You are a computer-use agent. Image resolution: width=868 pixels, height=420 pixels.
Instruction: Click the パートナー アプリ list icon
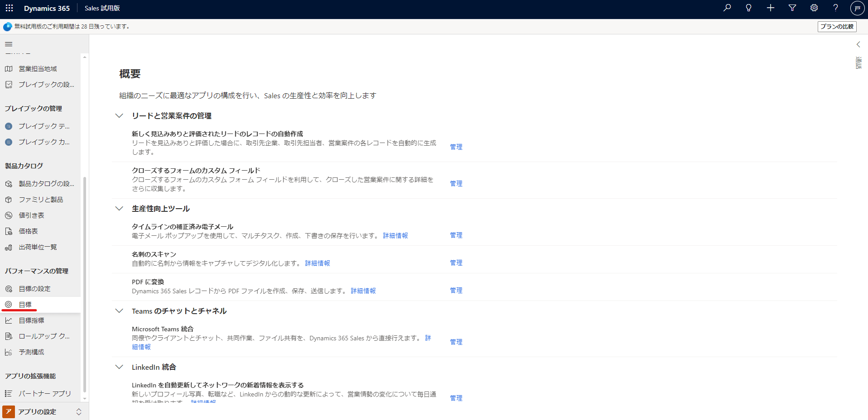(x=9, y=394)
